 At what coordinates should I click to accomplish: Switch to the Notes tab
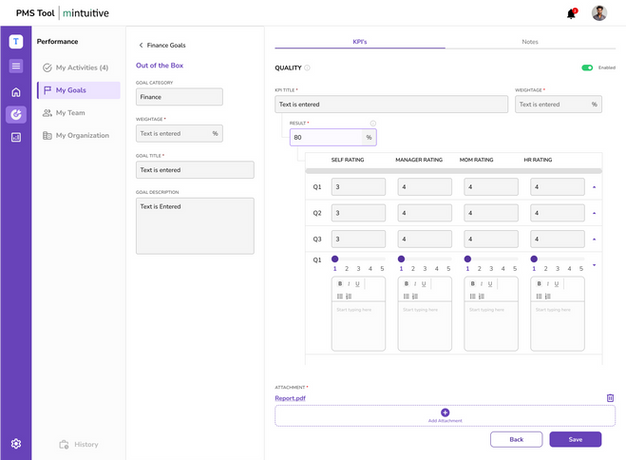point(529,42)
